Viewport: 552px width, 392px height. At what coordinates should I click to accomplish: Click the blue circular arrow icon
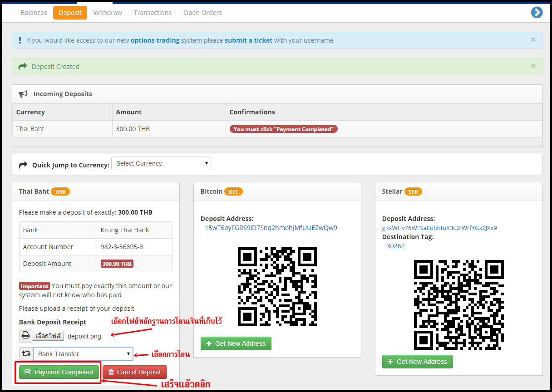click(537, 12)
